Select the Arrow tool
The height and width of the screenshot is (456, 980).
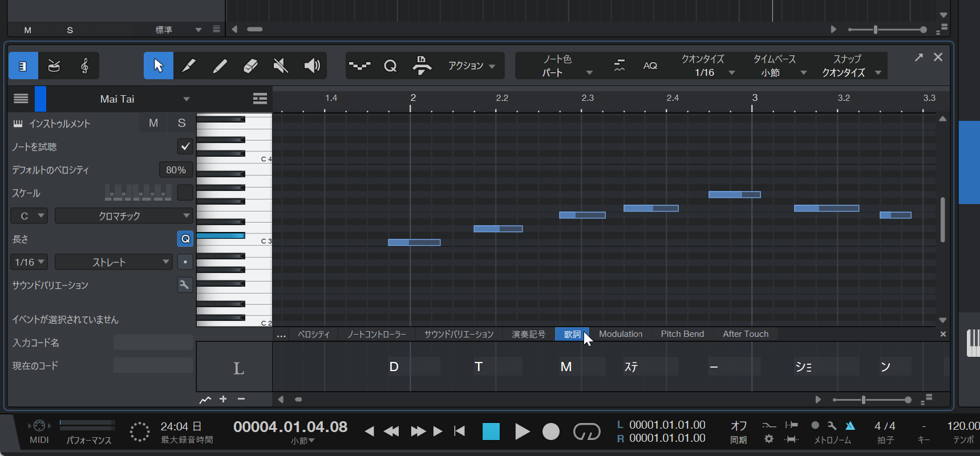159,66
